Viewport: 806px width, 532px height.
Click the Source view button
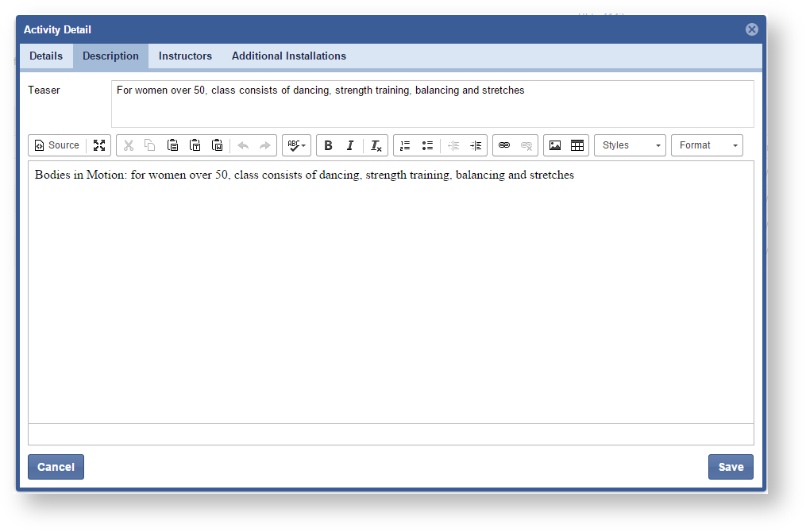[57, 145]
